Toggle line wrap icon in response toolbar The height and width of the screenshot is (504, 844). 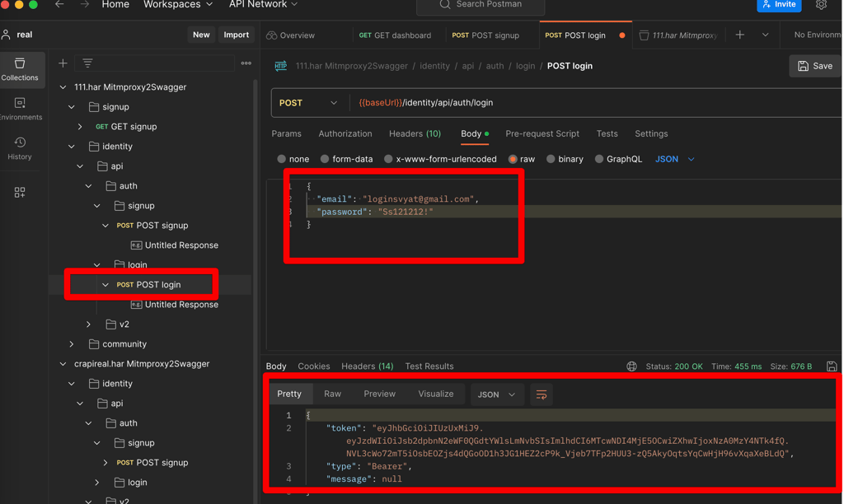pos(542,394)
